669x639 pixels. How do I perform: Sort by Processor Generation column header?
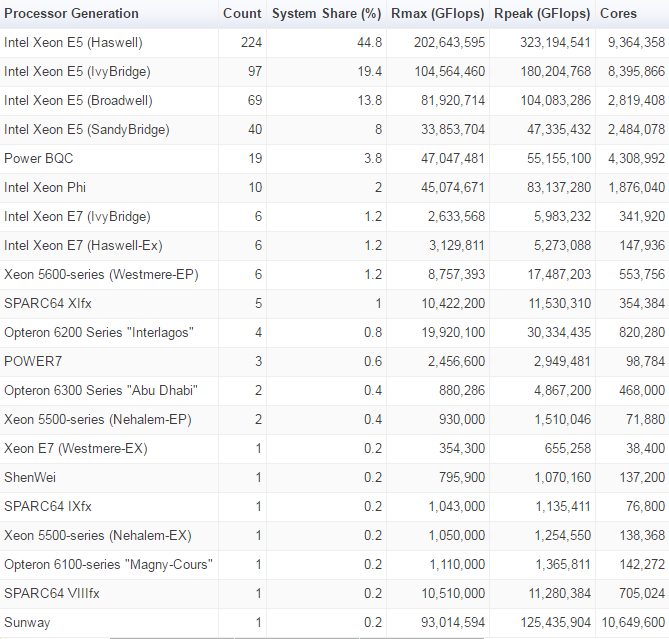coord(71,14)
